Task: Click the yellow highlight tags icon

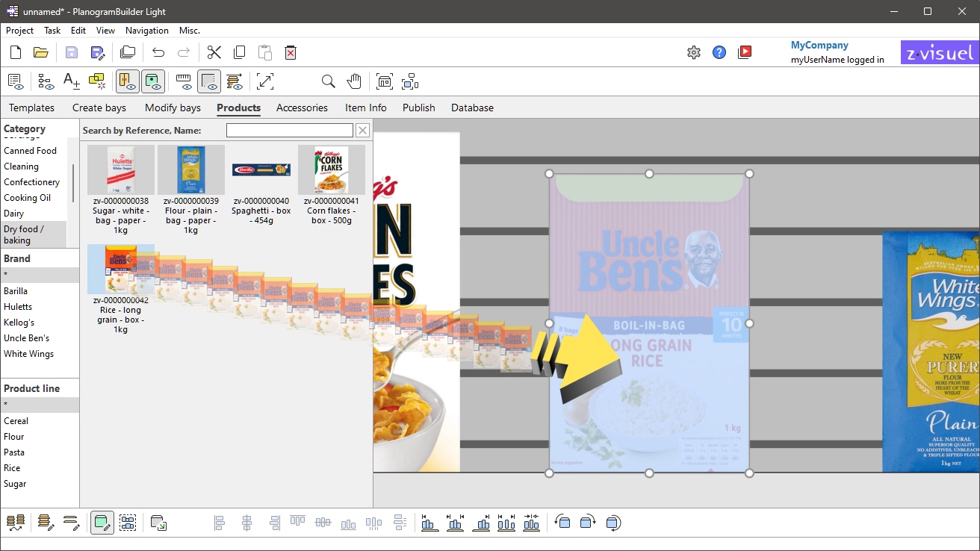Action: click(x=96, y=81)
